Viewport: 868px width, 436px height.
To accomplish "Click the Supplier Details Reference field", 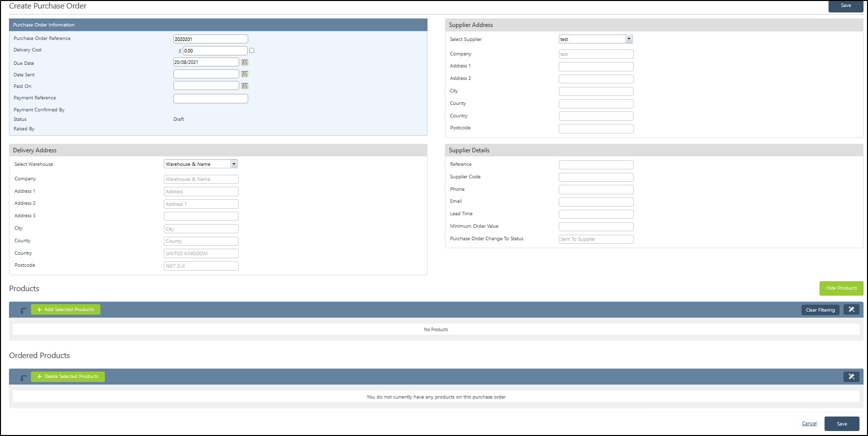I will [x=596, y=165].
